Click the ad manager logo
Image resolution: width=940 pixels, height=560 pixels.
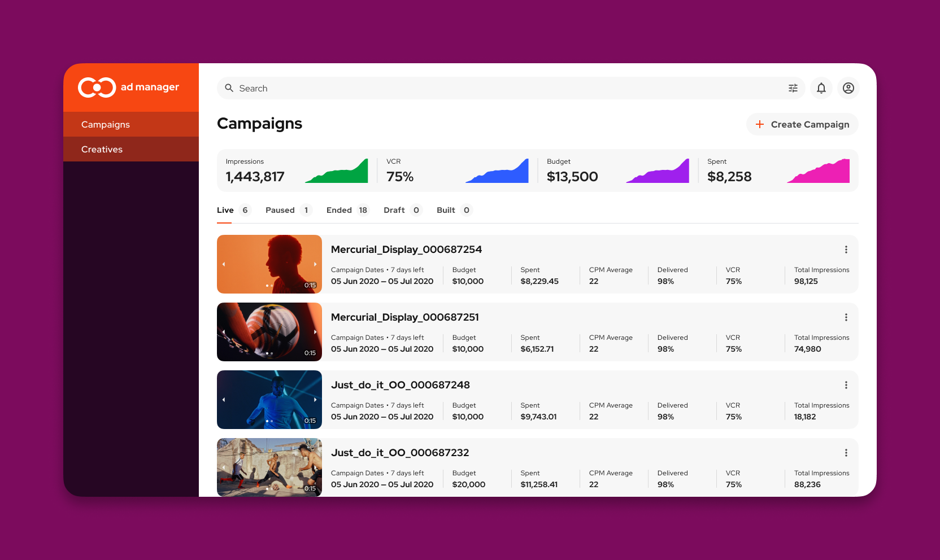pyautogui.click(x=129, y=88)
